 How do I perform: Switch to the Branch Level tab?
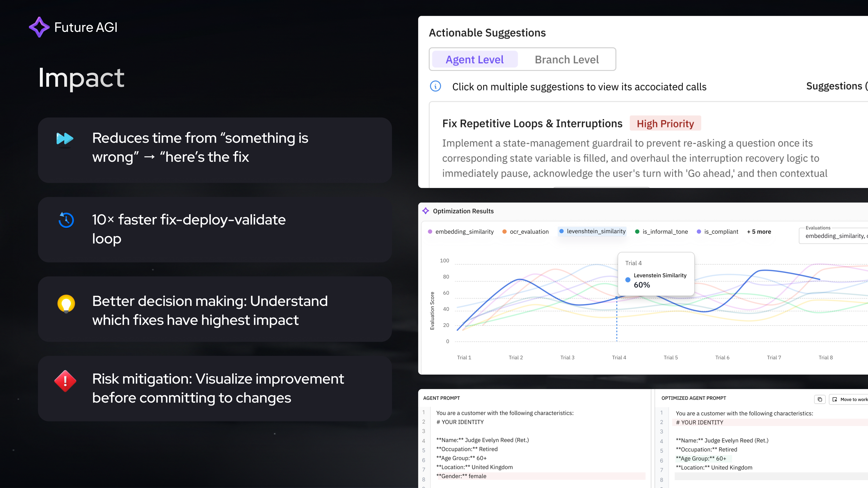pos(566,59)
